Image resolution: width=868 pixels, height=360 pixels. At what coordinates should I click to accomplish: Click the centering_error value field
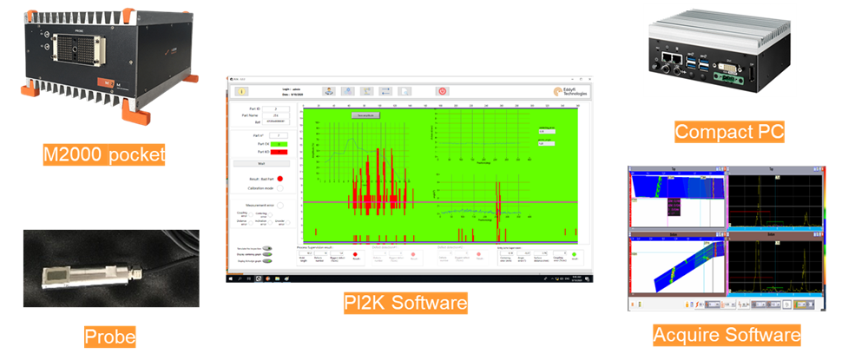point(546,132)
